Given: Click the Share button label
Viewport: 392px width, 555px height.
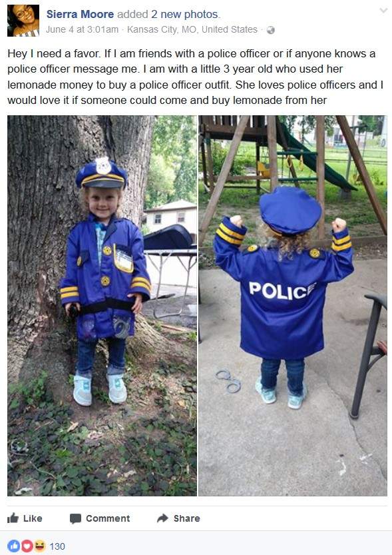Looking at the screenshot, I should [186, 518].
